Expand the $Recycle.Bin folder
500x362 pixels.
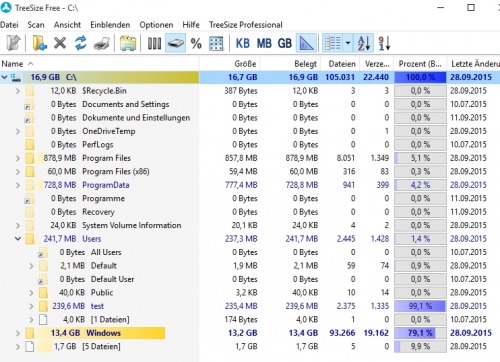tap(18, 91)
